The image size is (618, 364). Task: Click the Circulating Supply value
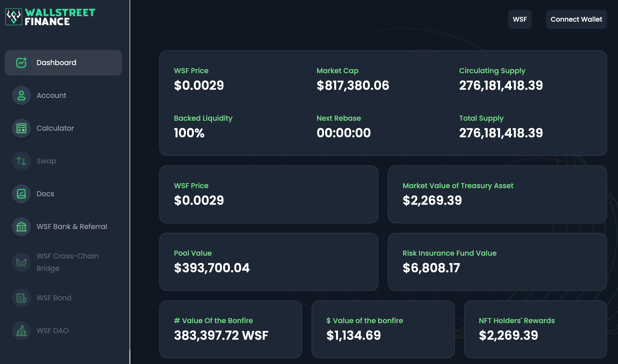pos(501,85)
